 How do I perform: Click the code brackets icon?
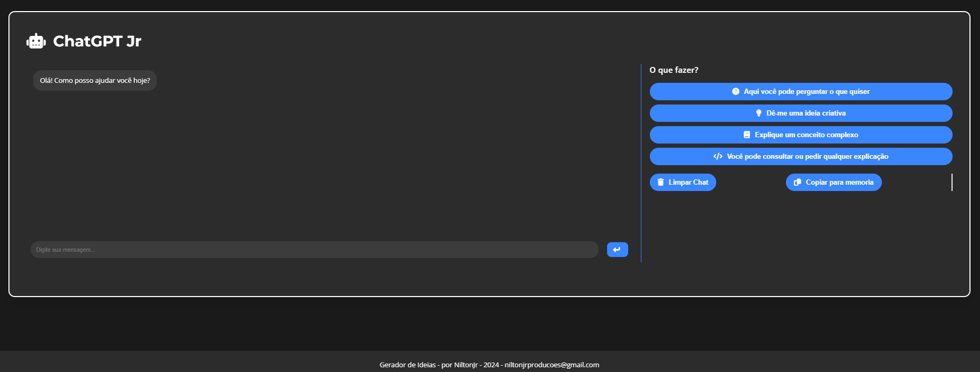(718, 156)
